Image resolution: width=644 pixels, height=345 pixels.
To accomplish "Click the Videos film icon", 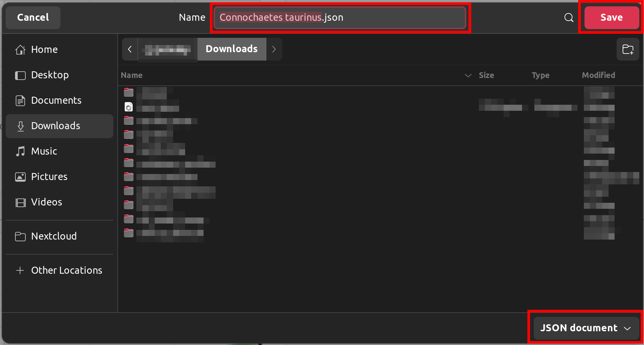I will (20, 202).
